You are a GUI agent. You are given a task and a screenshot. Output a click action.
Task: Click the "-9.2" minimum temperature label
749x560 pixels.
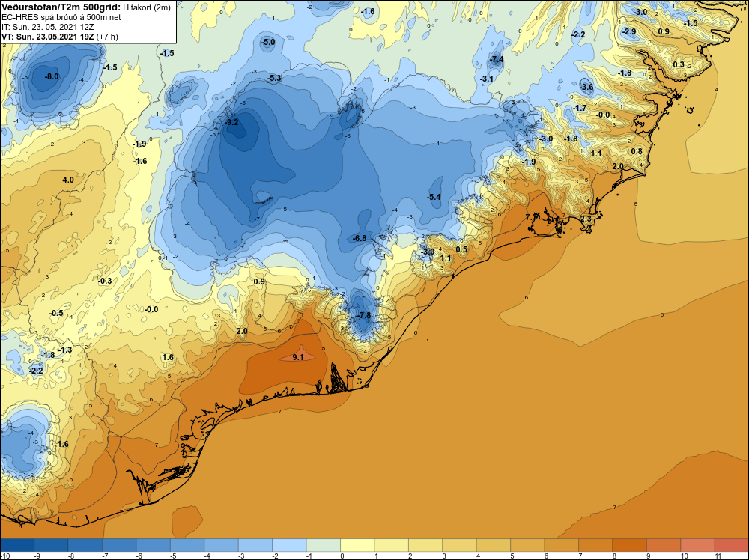pos(231,122)
